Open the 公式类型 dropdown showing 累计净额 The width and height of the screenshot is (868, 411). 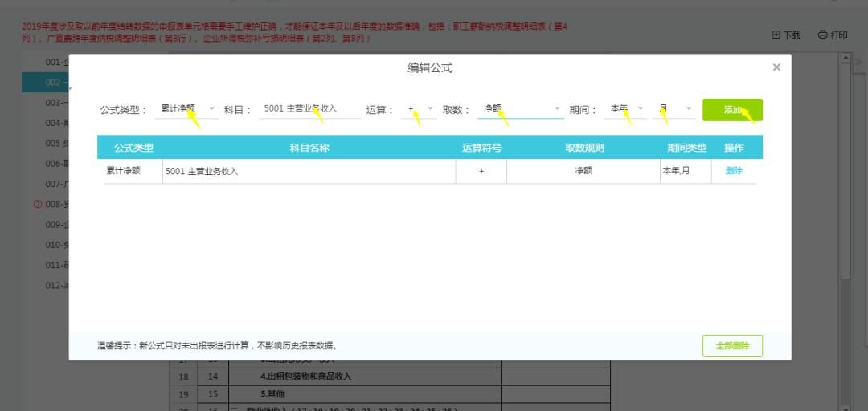pyautogui.click(x=186, y=109)
